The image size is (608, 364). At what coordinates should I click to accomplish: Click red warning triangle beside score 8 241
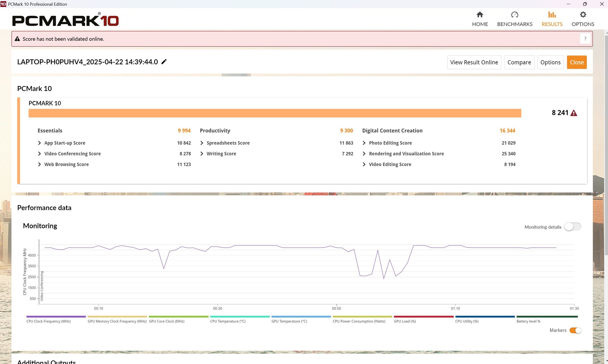click(x=573, y=113)
